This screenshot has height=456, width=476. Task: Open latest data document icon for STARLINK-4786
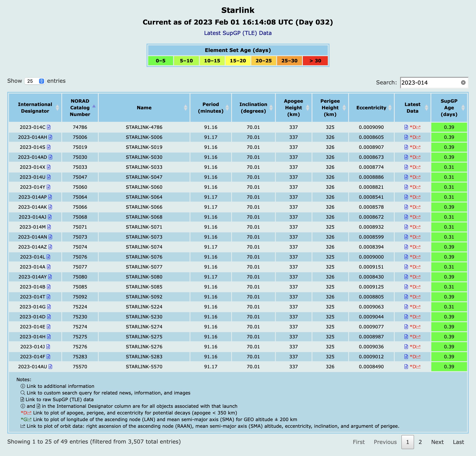[x=406, y=127]
